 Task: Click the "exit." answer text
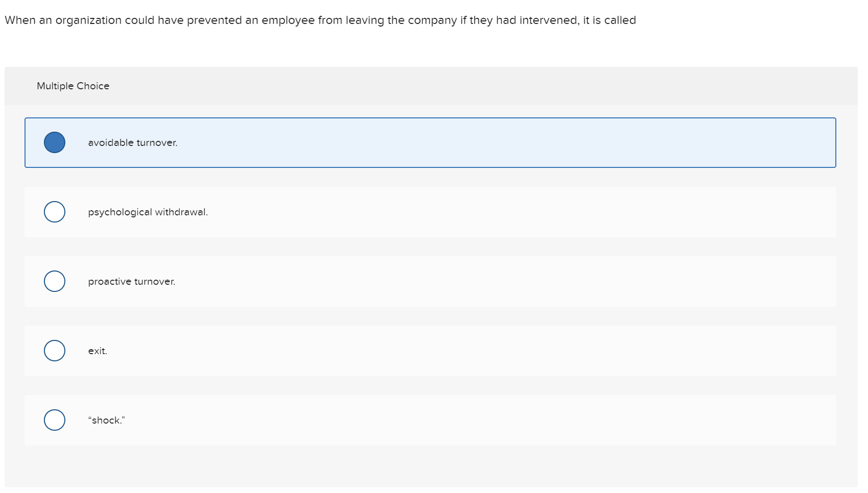click(98, 350)
